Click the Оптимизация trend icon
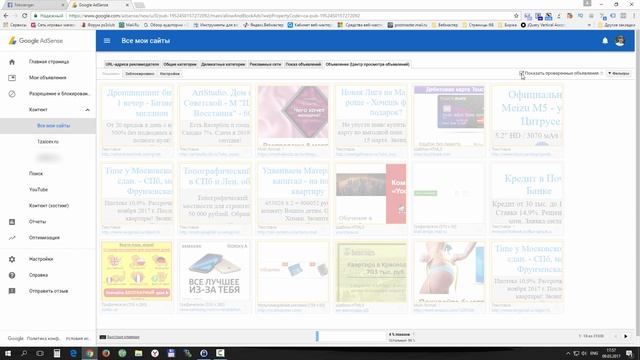Viewport: 640px width, 360px height. click(12, 238)
